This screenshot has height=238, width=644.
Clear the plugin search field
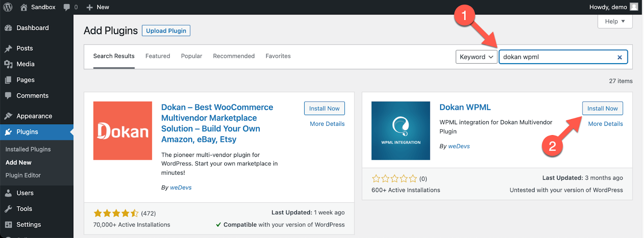coord(619,57)
